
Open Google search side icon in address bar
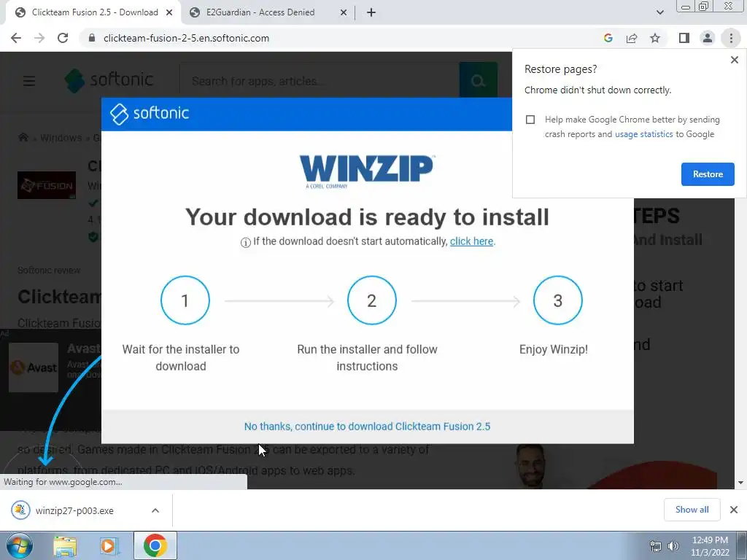coord(608,38)
